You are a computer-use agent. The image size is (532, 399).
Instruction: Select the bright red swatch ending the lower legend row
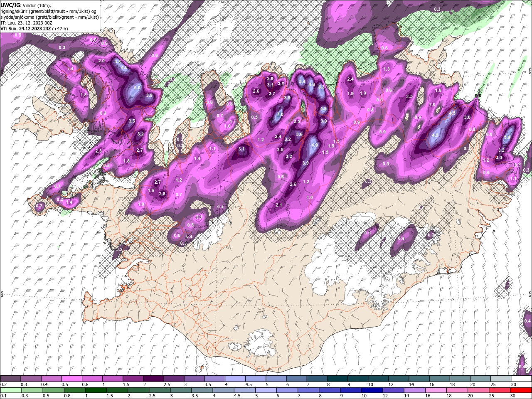(521, 390)
